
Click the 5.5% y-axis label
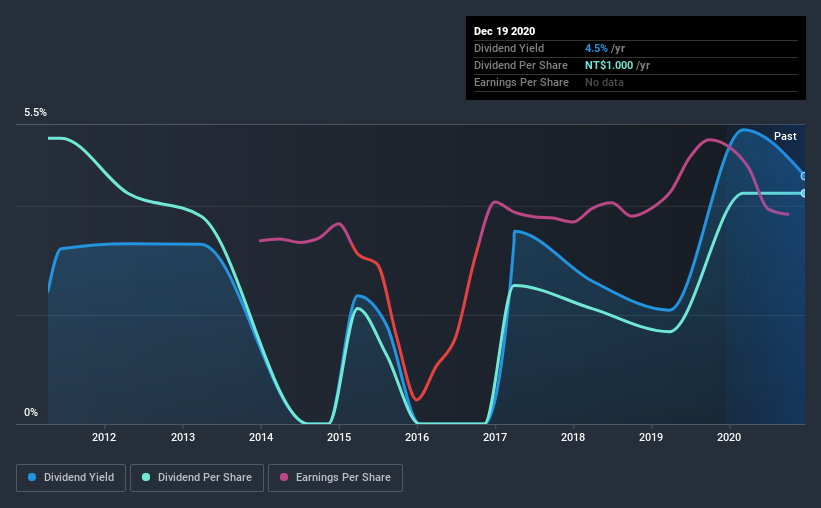35,113
